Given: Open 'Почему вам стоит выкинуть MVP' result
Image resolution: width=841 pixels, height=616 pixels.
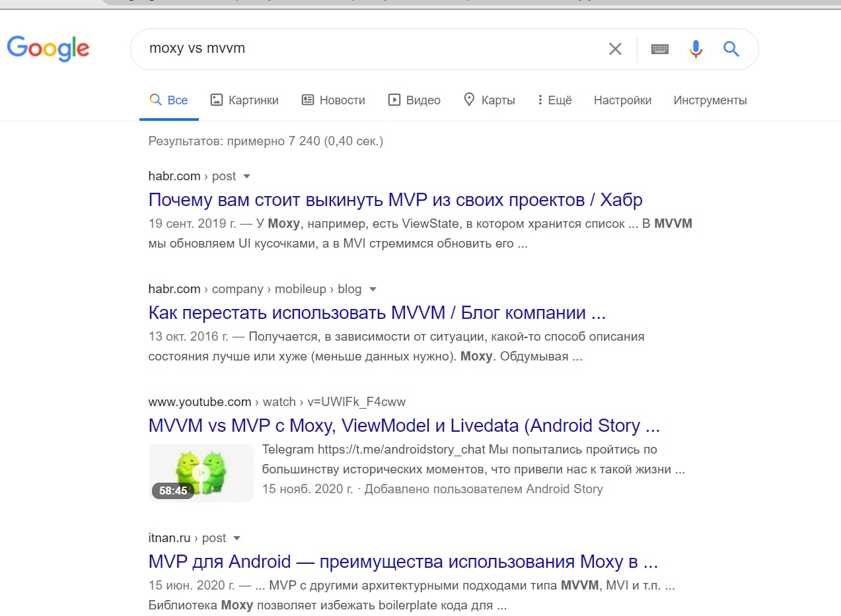Looking at the screenshot, I should 395,200.
